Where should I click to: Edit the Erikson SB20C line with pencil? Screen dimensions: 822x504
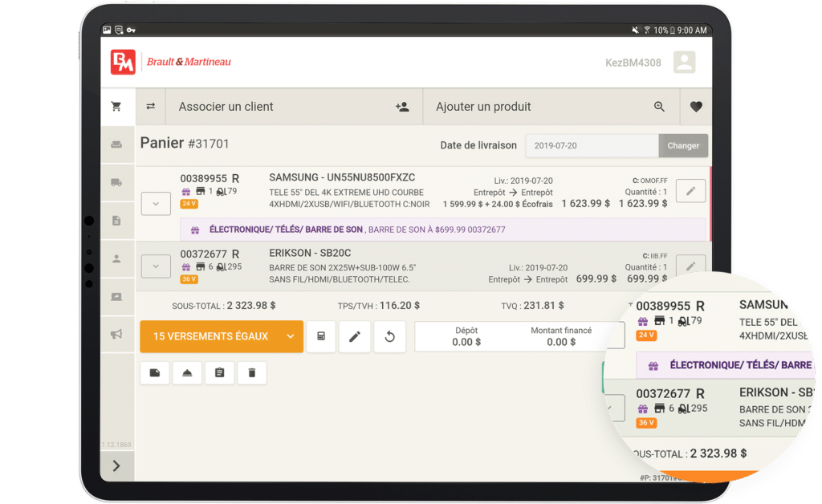tap(690, 266)
